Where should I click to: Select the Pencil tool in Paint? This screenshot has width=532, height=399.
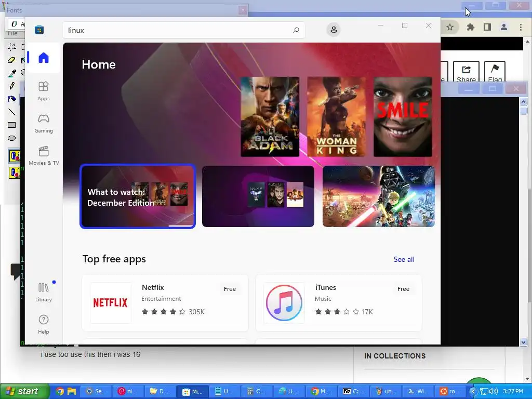point(11,86)
